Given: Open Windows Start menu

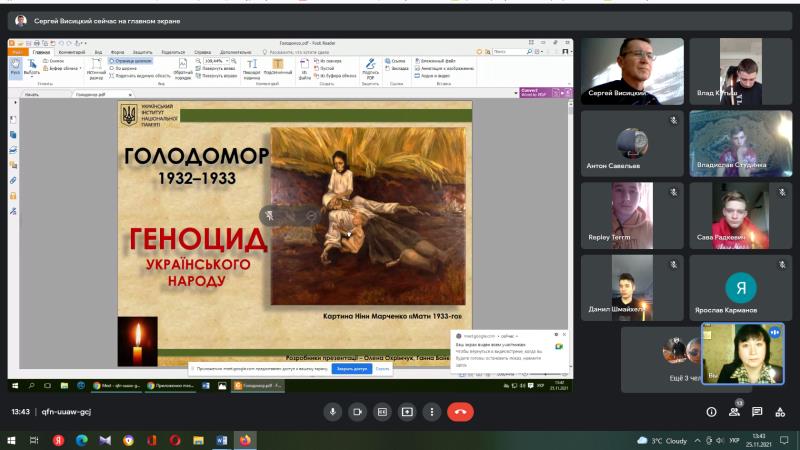Looking at the screenshot, I should click(x=13, y=439).
